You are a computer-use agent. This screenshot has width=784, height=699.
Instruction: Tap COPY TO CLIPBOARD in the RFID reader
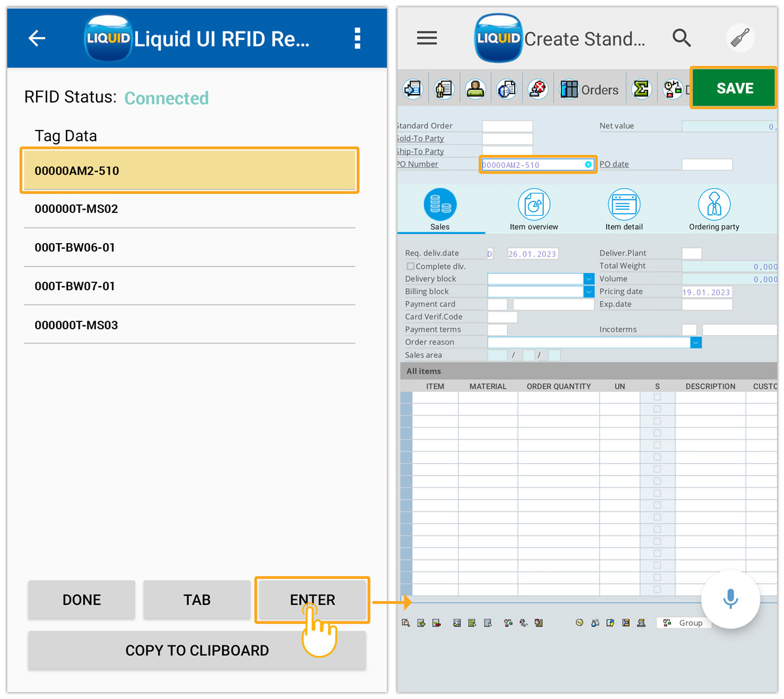tap(197, 650)
